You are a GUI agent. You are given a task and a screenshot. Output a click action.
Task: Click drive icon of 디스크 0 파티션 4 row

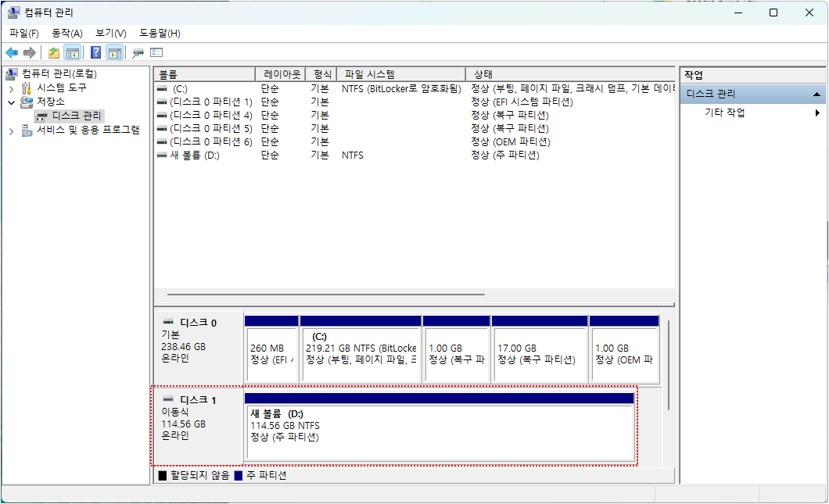(x=163, y=115)
